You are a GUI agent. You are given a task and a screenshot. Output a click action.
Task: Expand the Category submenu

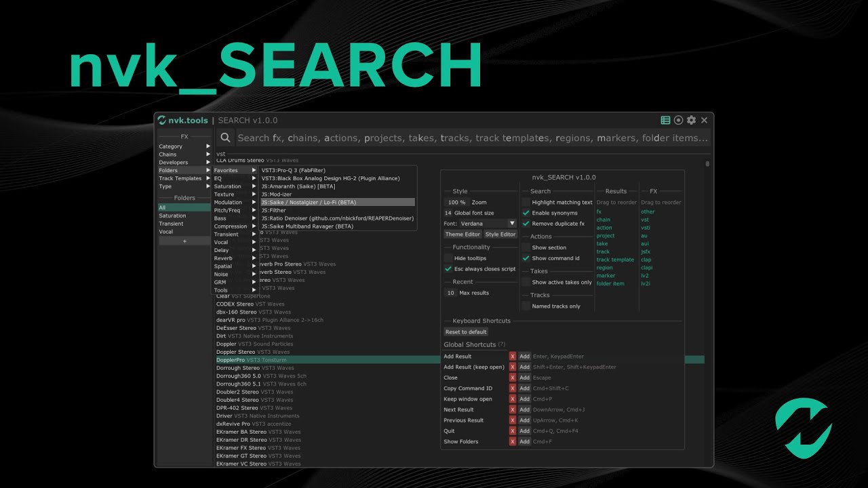coord(184,146)
